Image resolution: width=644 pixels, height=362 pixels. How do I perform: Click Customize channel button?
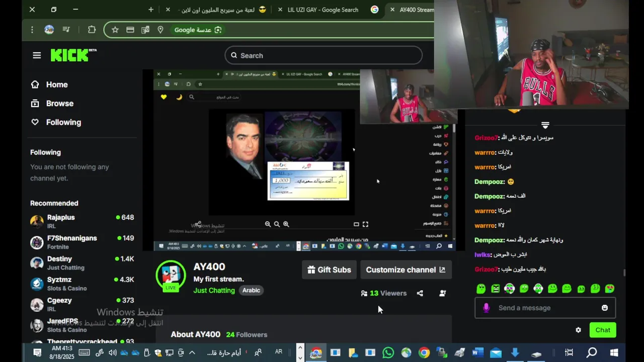tap(406, 269)
